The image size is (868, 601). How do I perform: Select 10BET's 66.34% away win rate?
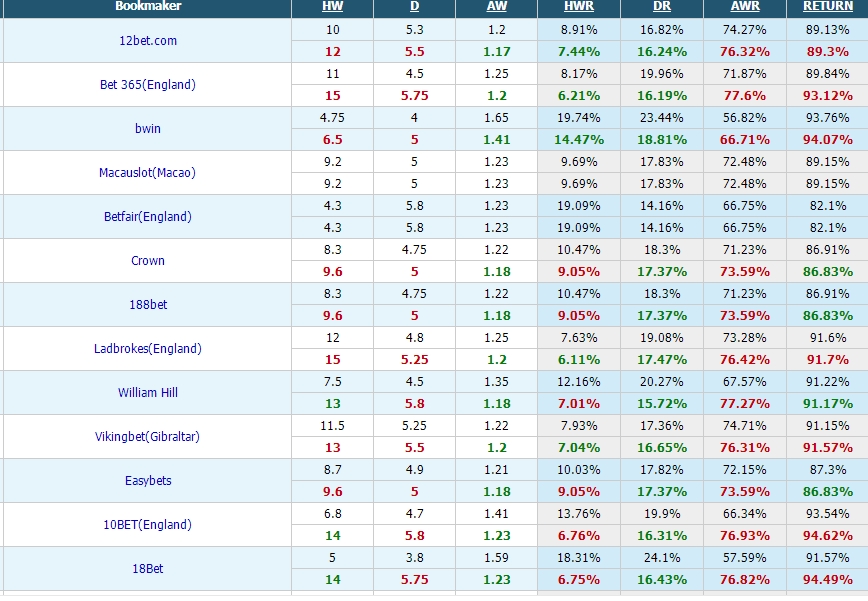(745, 514)
